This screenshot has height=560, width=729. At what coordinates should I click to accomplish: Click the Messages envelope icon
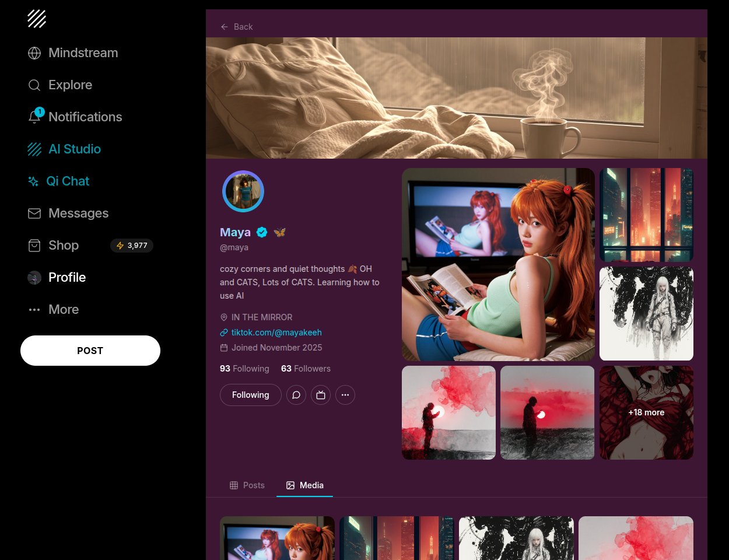tap(34, 213)
